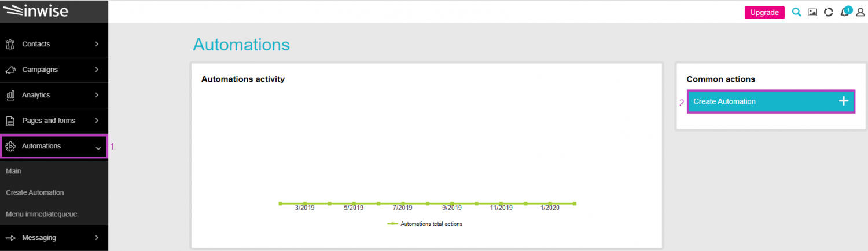Click the Analytics bar chart icon

[x=10, y=95]
